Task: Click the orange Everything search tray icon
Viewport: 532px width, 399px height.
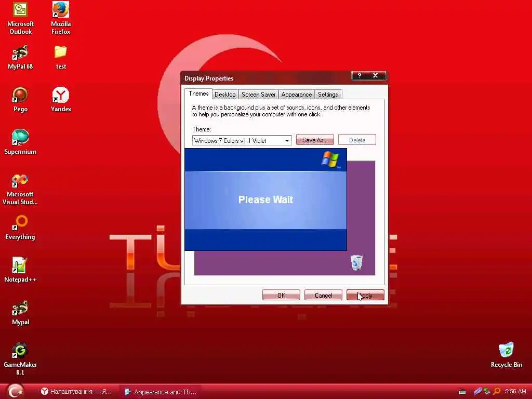Action: coord(497,391)
